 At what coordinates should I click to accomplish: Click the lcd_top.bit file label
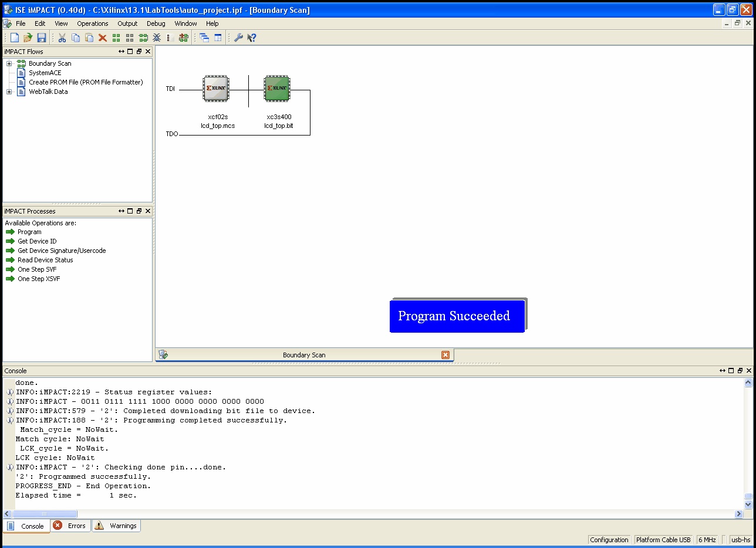278,126
